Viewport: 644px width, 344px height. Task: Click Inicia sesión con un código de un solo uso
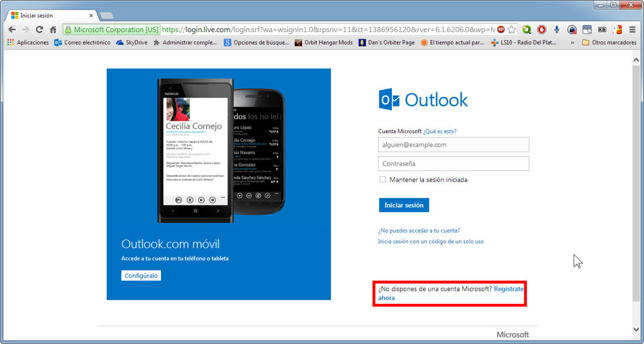click(431, 241)
